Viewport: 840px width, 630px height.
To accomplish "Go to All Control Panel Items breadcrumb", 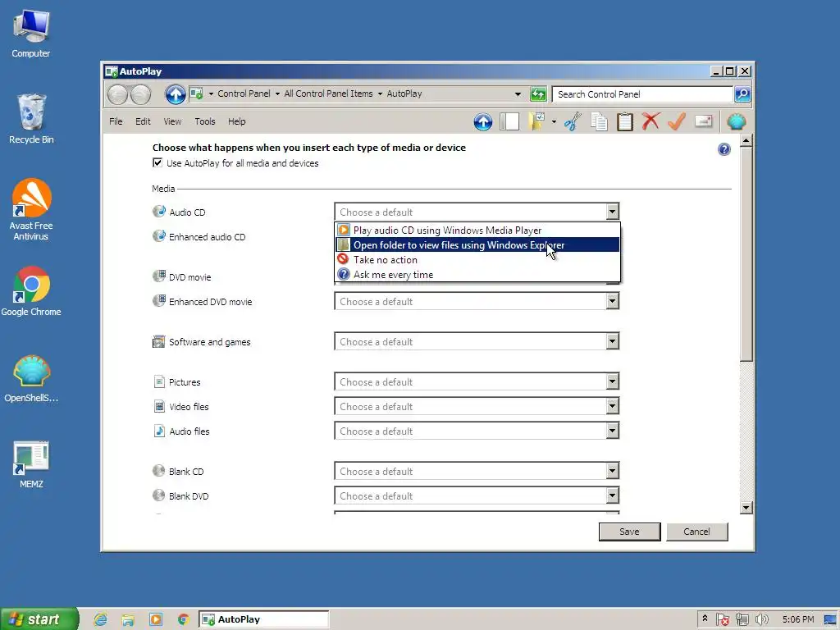I will coord(328,94).
